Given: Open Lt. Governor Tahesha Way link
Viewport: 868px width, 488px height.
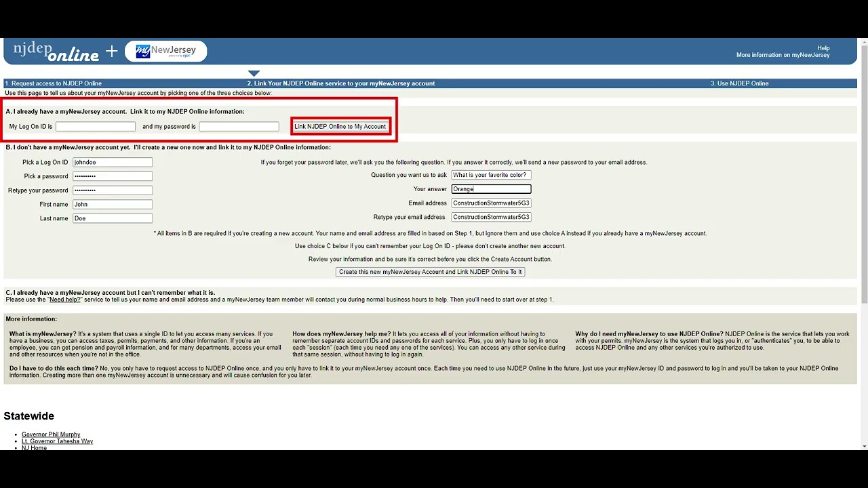Looking at the screenshot, I should coord(57,441).
